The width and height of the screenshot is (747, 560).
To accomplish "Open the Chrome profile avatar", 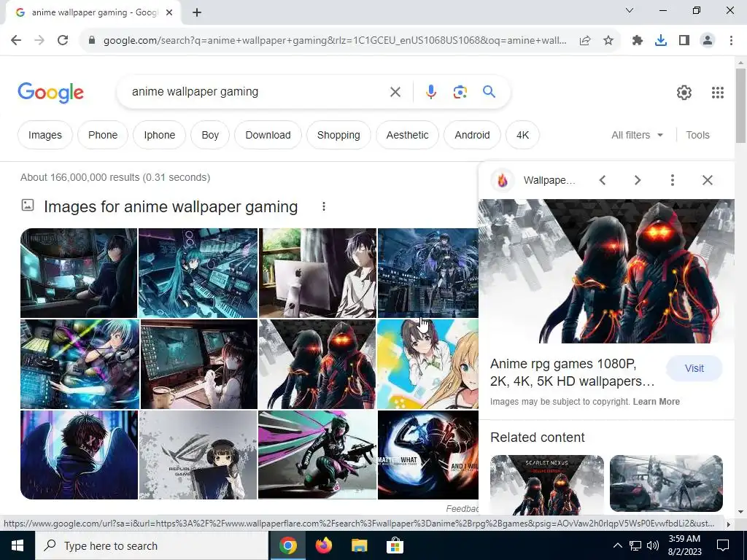I will (x=708, y=41).
